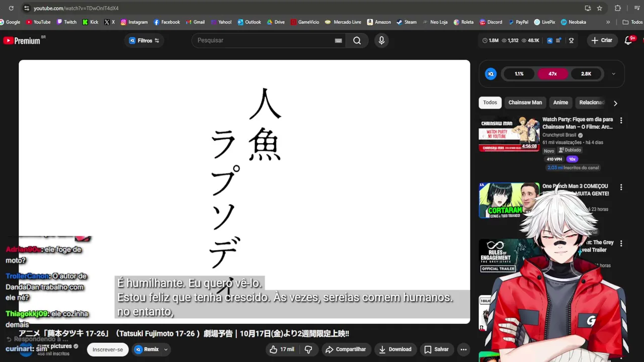
Task: Click the vidIQ logo in the stats panel
Action: [x=491, y=74]
